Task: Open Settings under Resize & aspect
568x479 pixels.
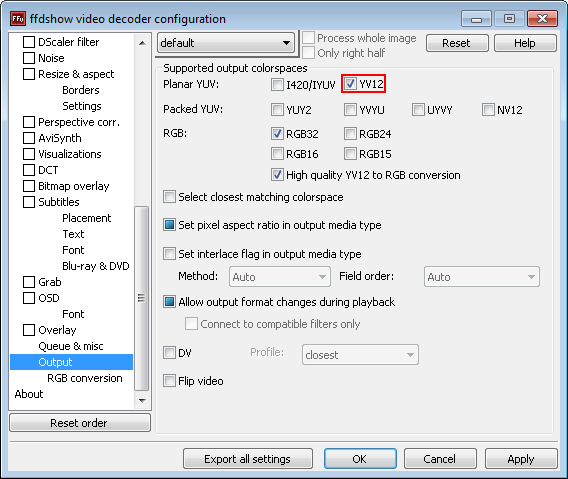Action: tap(82, 106)
